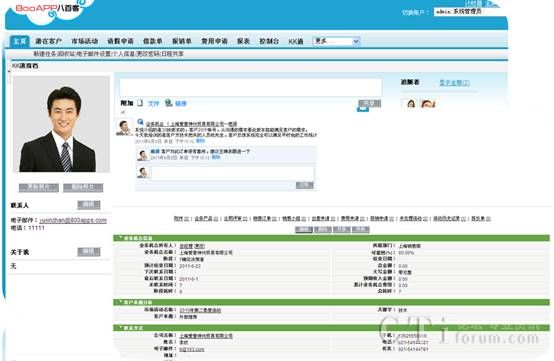Click edit button beside 关于我
Screen dimensions: 554x361
tap(89, 252)
